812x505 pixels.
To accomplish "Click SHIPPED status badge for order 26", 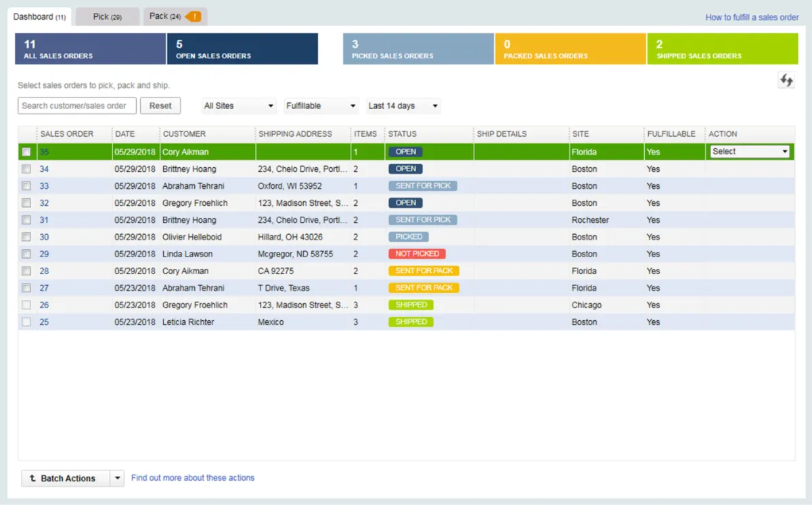I will (411, 305).
